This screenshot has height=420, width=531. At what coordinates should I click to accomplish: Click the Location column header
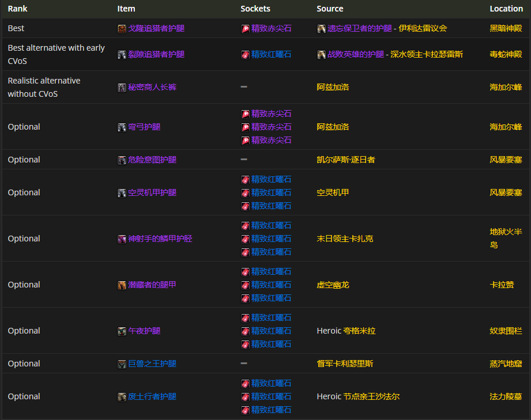506,9
